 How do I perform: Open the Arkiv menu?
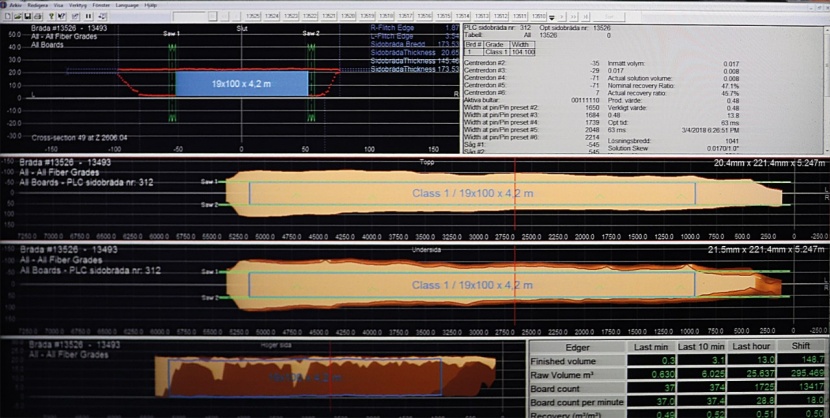click(x=15, y=5)
